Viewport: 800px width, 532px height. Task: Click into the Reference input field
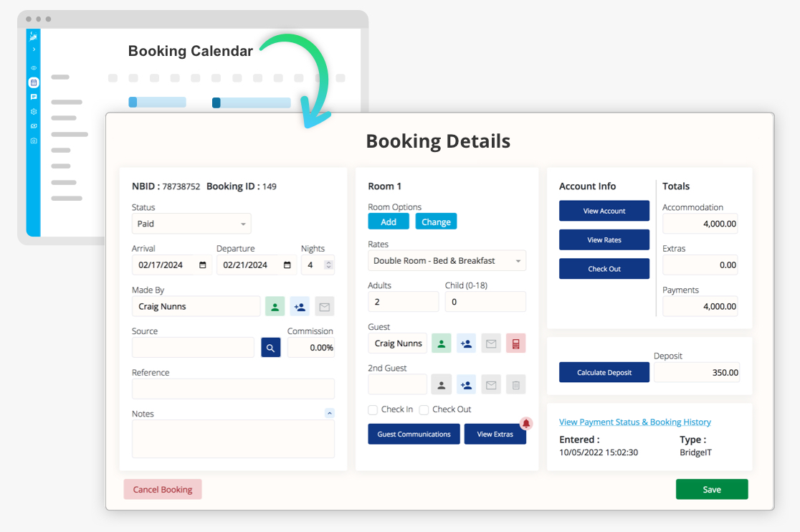point(233,389)
